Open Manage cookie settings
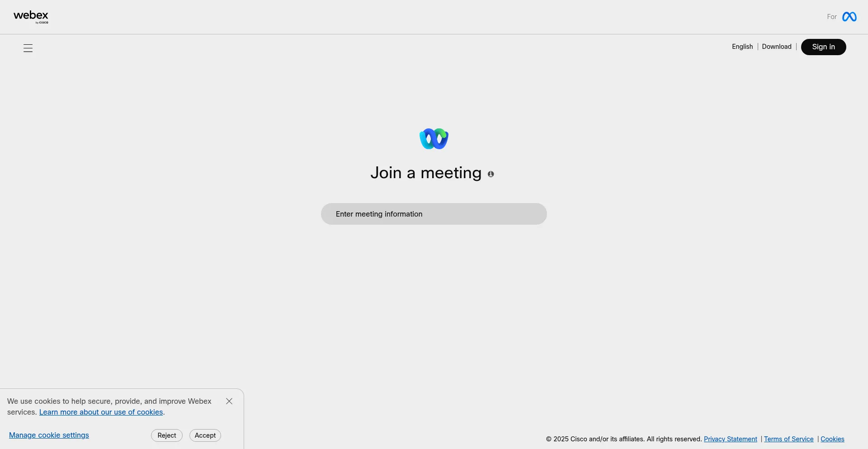868x449 pixels. point(49,435)
